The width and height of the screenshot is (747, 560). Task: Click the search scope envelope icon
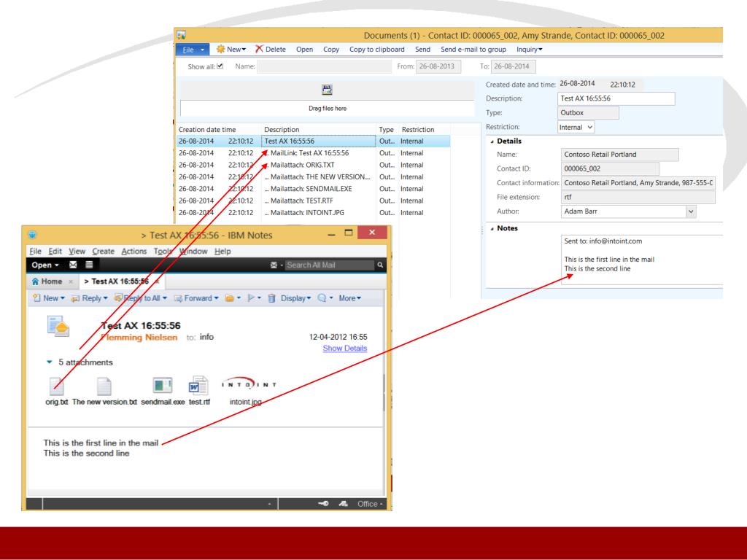(274, 265)
